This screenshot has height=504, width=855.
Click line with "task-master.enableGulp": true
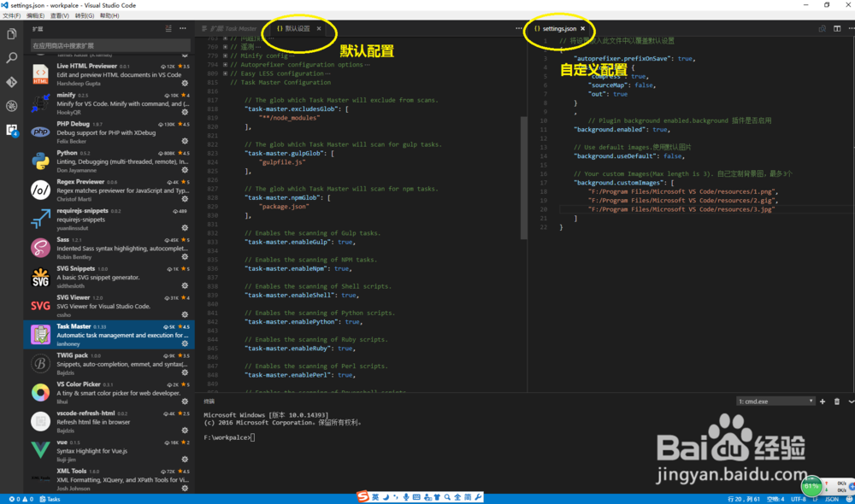300,242
